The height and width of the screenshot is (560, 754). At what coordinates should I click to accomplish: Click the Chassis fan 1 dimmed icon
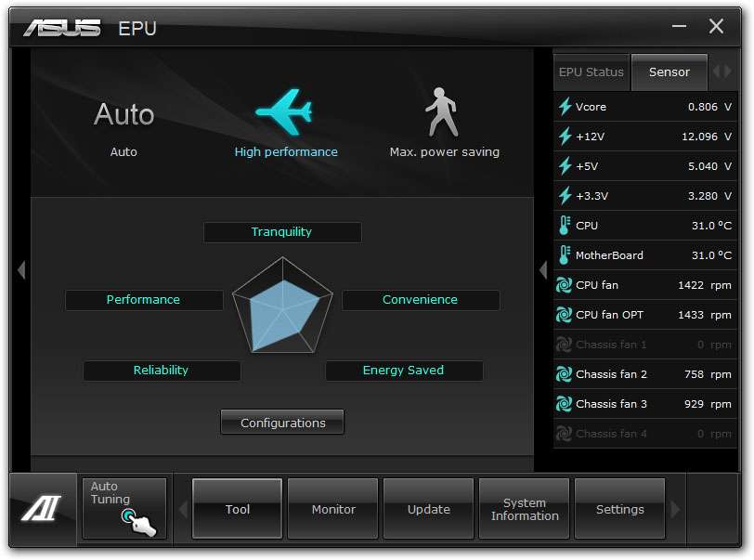[x=564, y=345]
